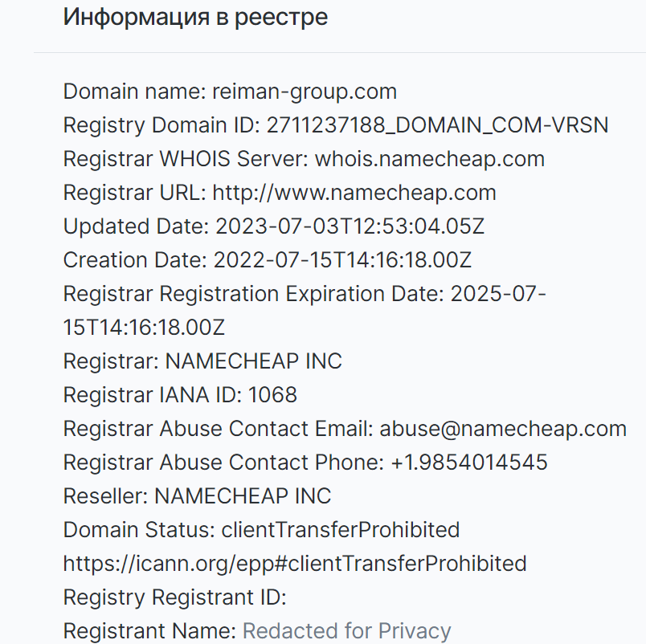
Task: Click the "Registrant Name:" label
Action: [149, 632]
